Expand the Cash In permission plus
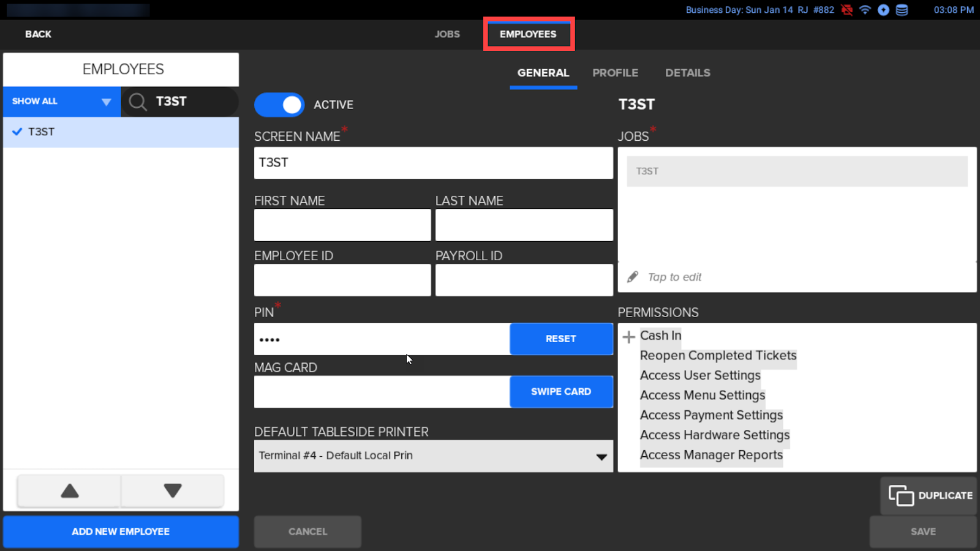 [628, 337]
